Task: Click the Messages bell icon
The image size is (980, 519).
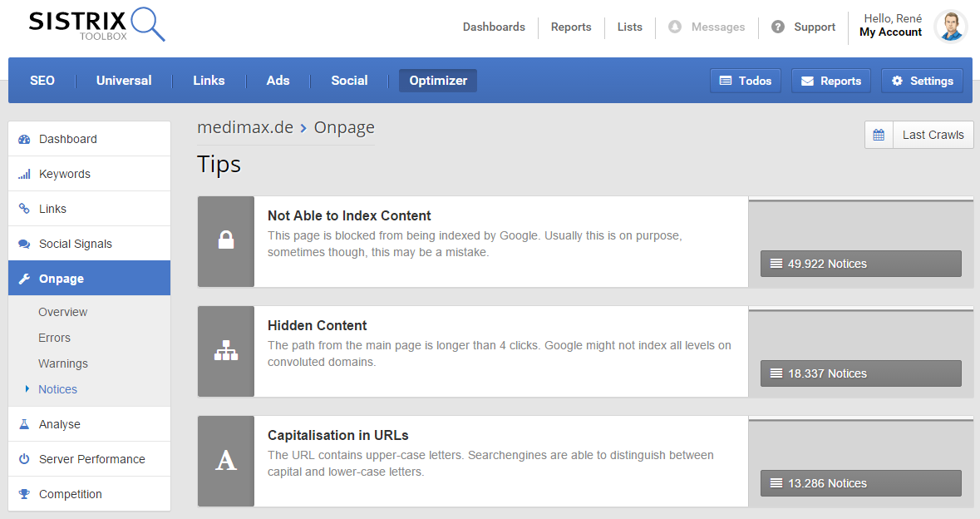Action: tap(675, 27)
